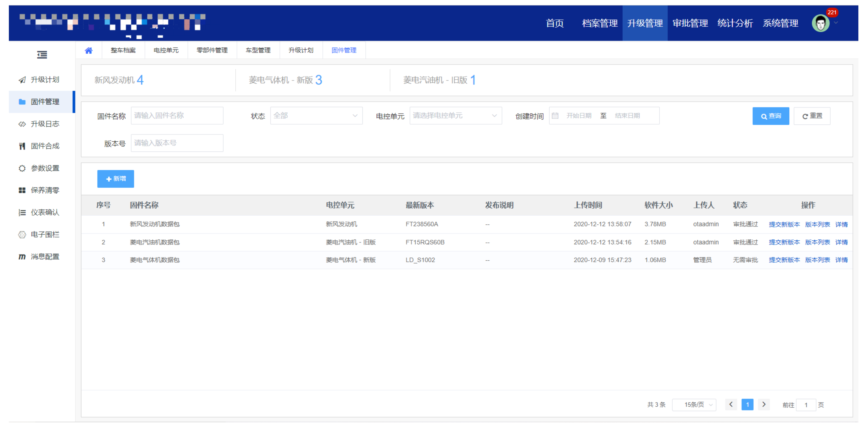
Task: Switch to the 车型管理 tab
Action: pyautogui.click(x=258, y=50)
